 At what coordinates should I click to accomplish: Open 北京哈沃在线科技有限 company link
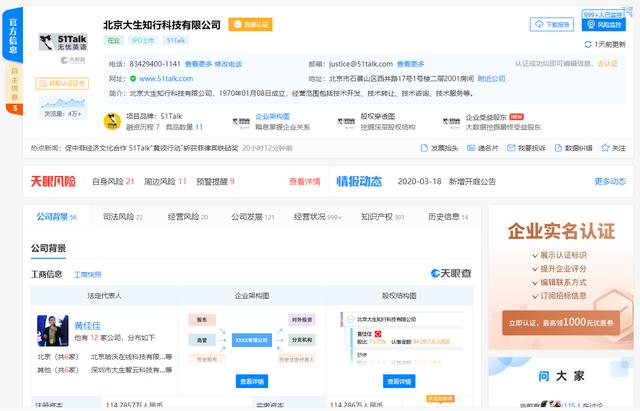(131, 356)
